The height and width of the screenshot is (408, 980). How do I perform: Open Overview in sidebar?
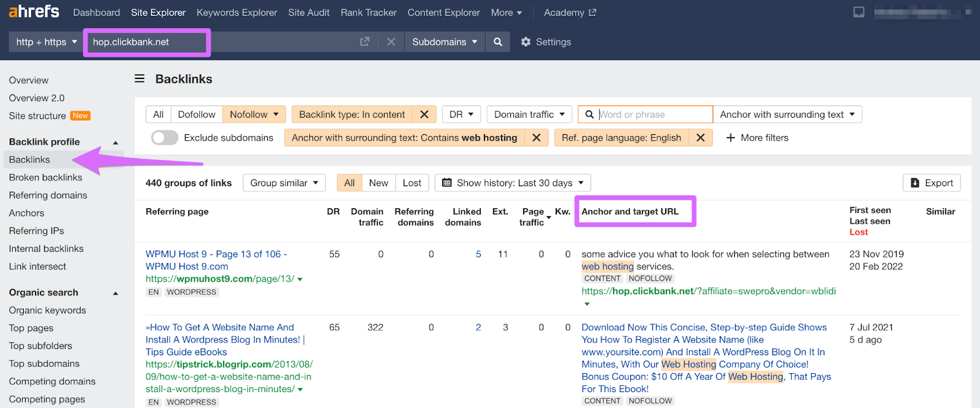[29, 80]
